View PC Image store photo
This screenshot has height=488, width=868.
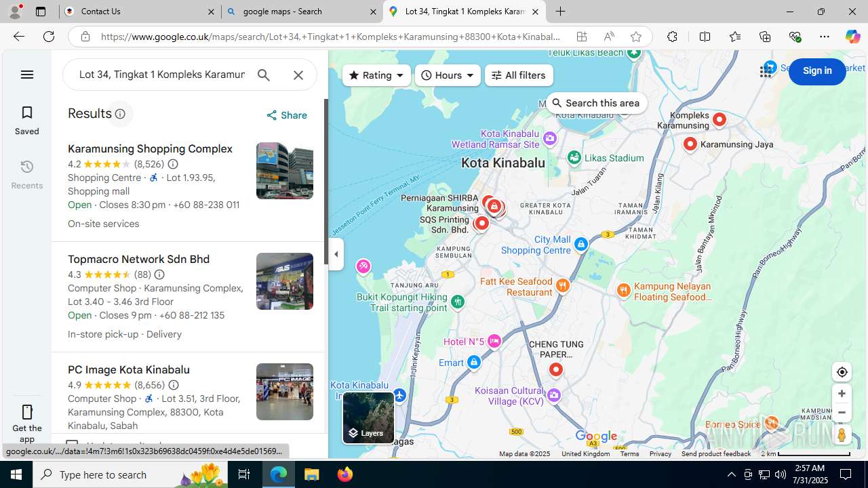[285, 392]
